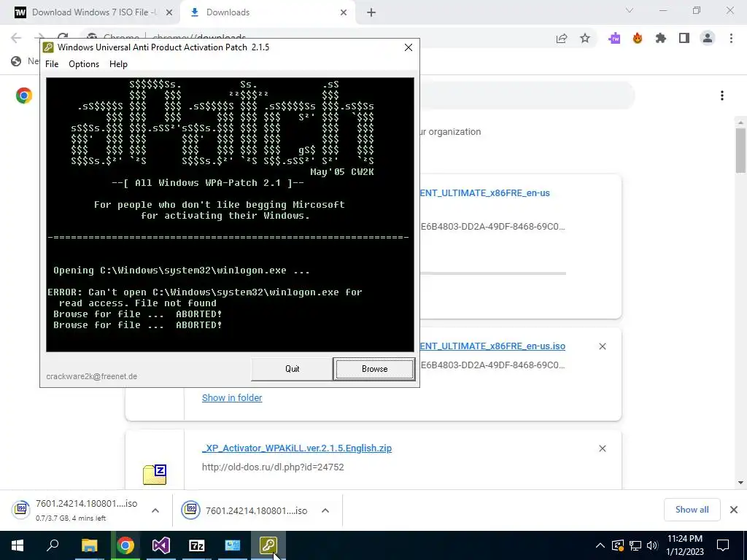Show hidden system tray icons
Screen dimensions: 747x560
[x=600, y=545]
